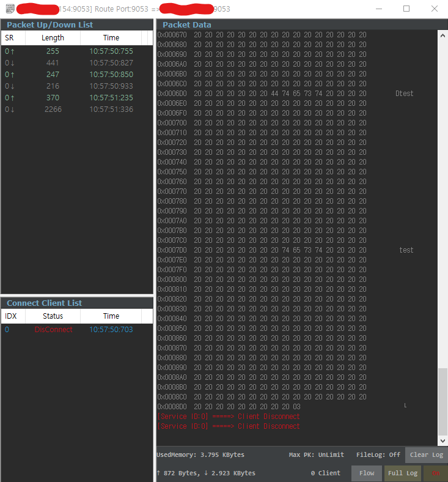The width and height of the screenshot is (448, 482).
Task: Click the UsedMemory status text
Action: (x=200, y=454)
